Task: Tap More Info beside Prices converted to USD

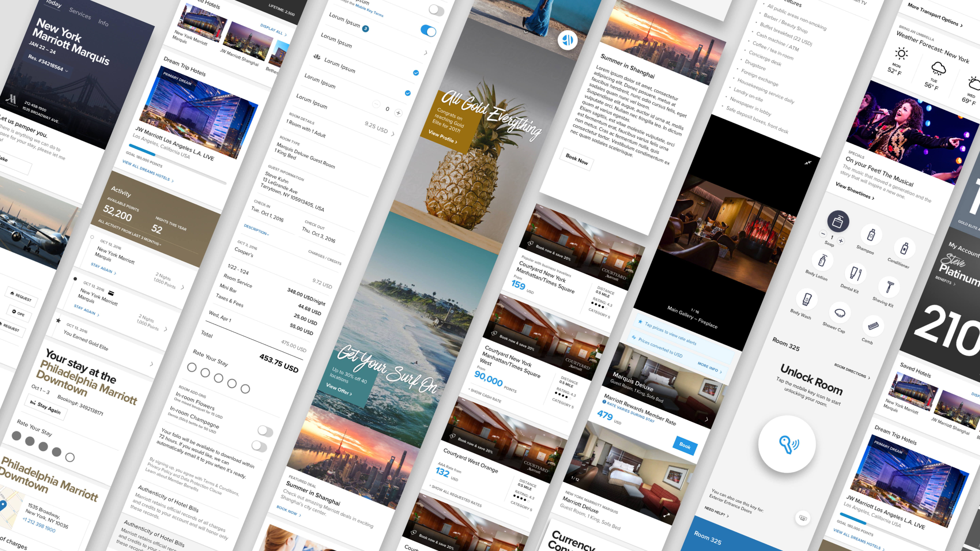Action: pyautogui.click(x=709, y=367)
